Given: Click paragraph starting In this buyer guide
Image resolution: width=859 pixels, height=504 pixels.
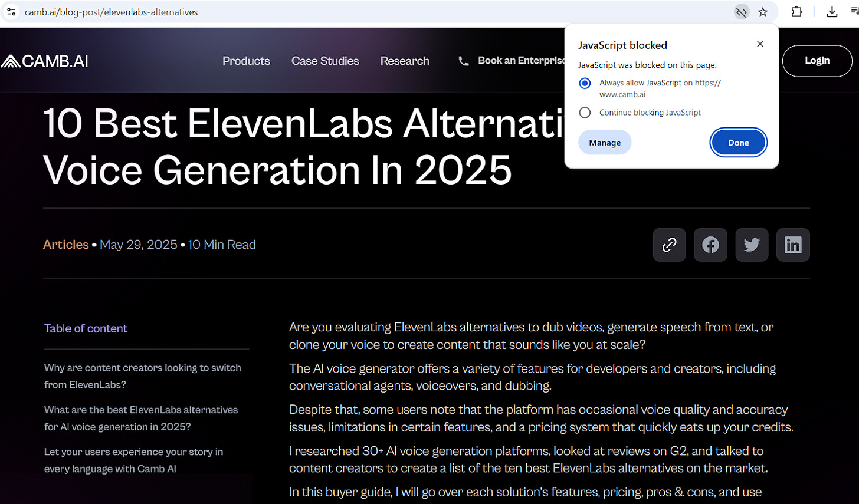Looking at the screenshot, I should [x=525, y=492].
